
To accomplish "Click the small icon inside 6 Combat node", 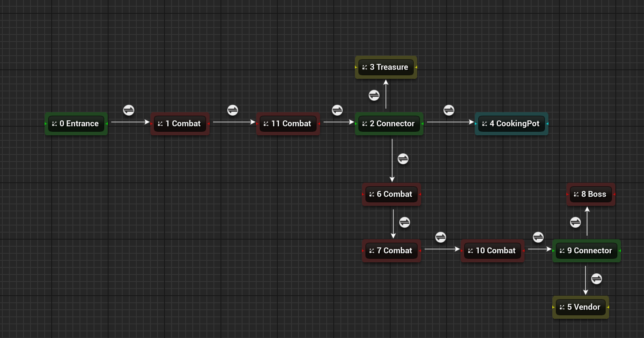I will pos(372,194).
